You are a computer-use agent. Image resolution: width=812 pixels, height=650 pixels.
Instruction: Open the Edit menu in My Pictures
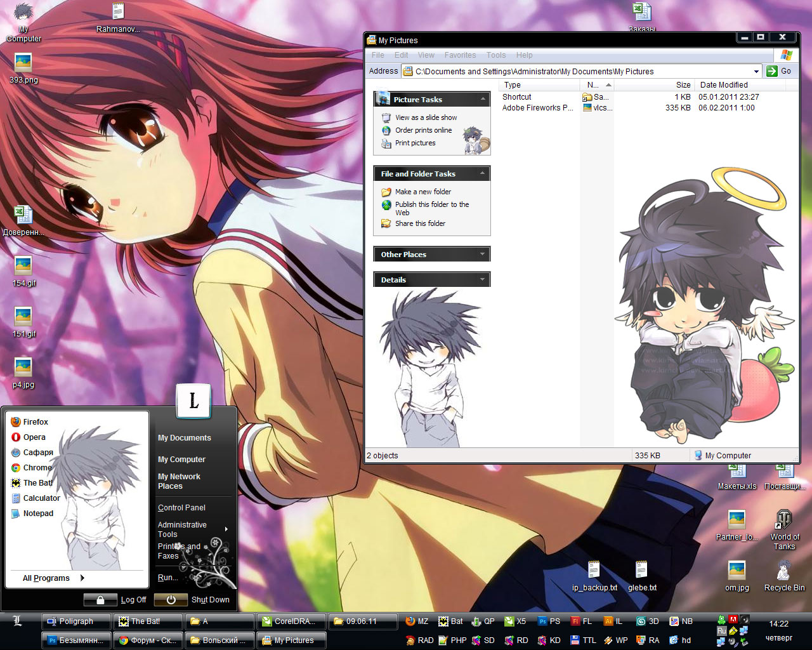click(x=402, y=55)
